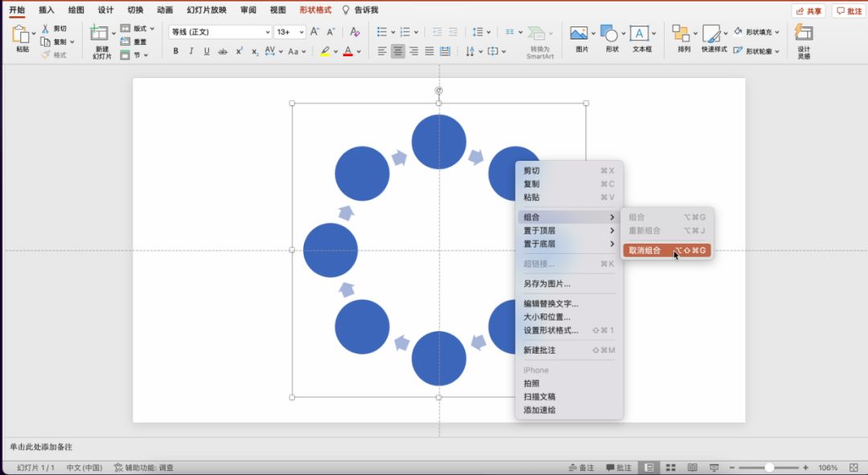Click the increase indent icon

[453, 32]
